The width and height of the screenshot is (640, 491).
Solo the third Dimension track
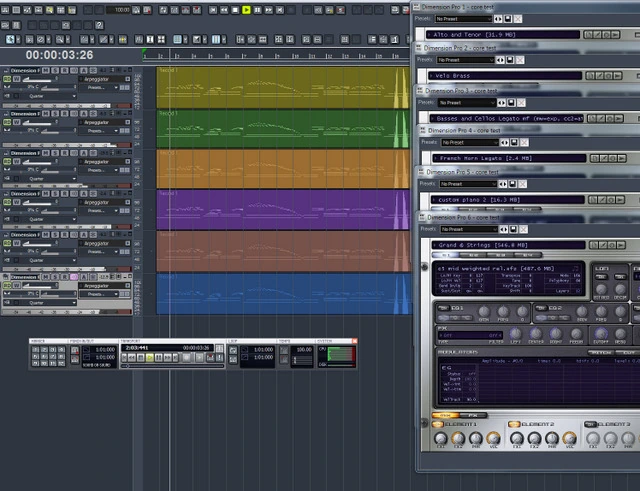55,153
